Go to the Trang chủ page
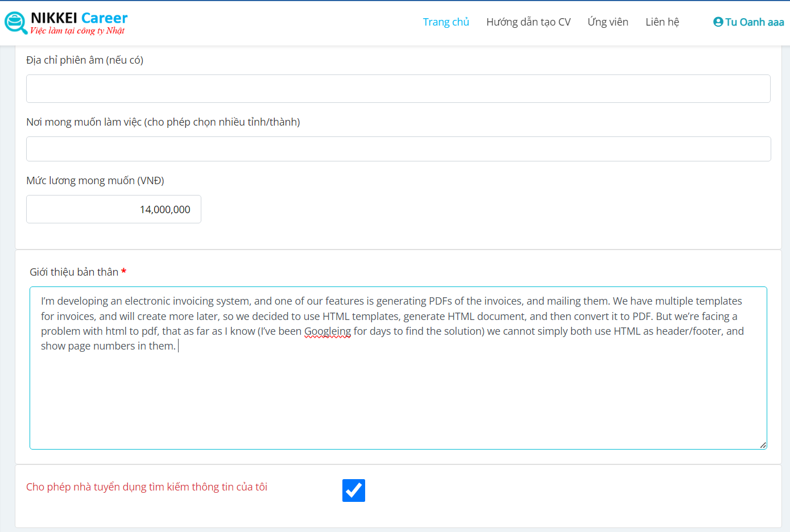The width and height of the screenshot is (790, 532). pos(445,22)
